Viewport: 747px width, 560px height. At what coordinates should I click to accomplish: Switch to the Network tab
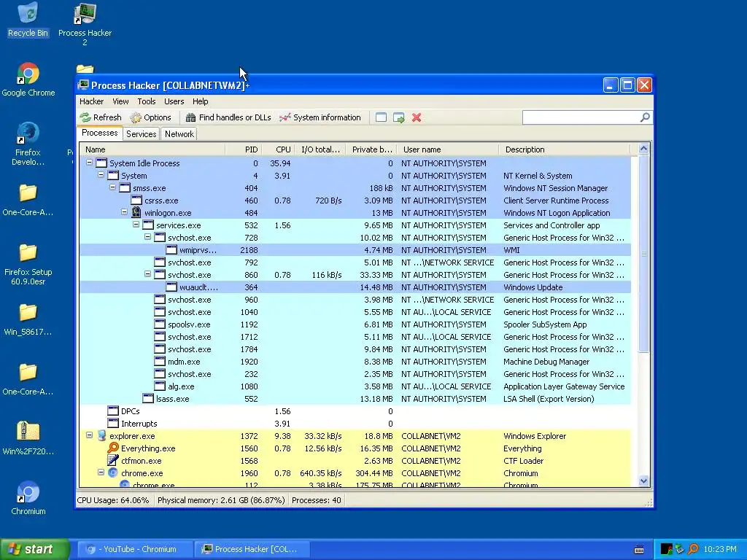click(179, 134)
